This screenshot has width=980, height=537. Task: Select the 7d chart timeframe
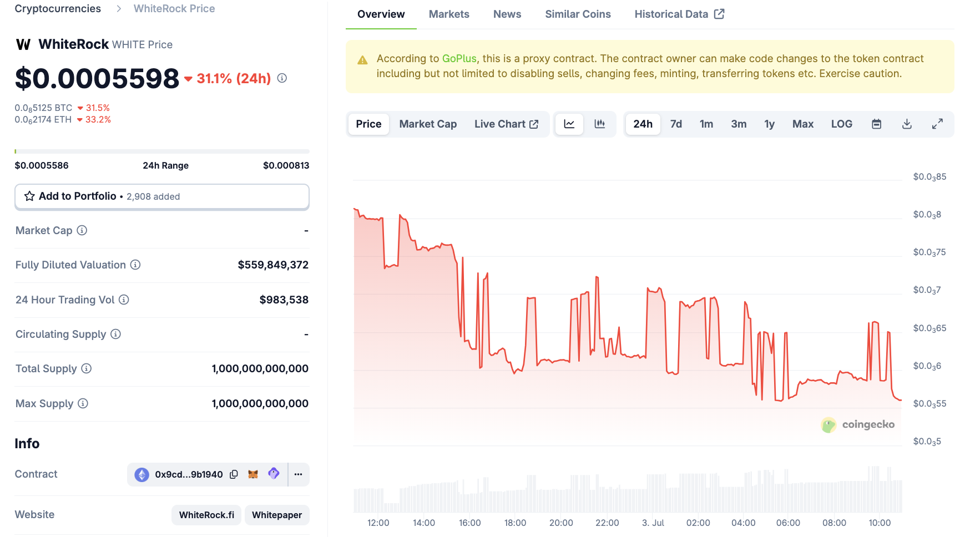676,124
